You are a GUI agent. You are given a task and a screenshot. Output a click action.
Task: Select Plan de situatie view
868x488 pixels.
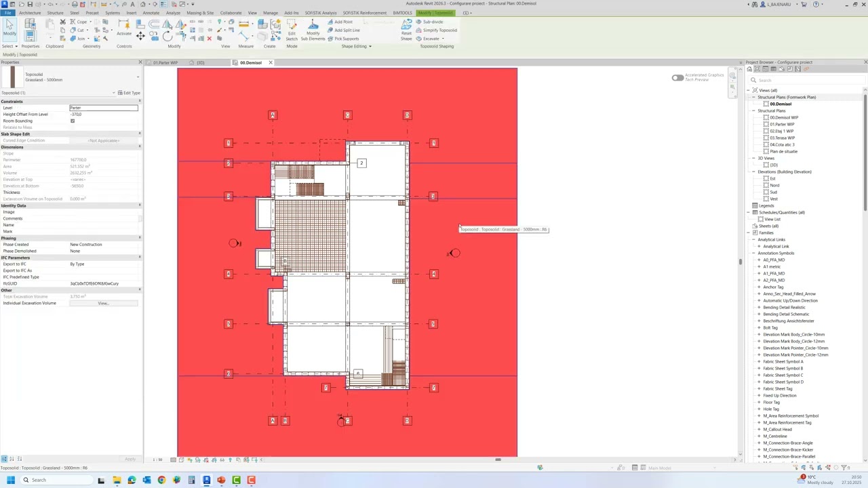pos(783,151)
